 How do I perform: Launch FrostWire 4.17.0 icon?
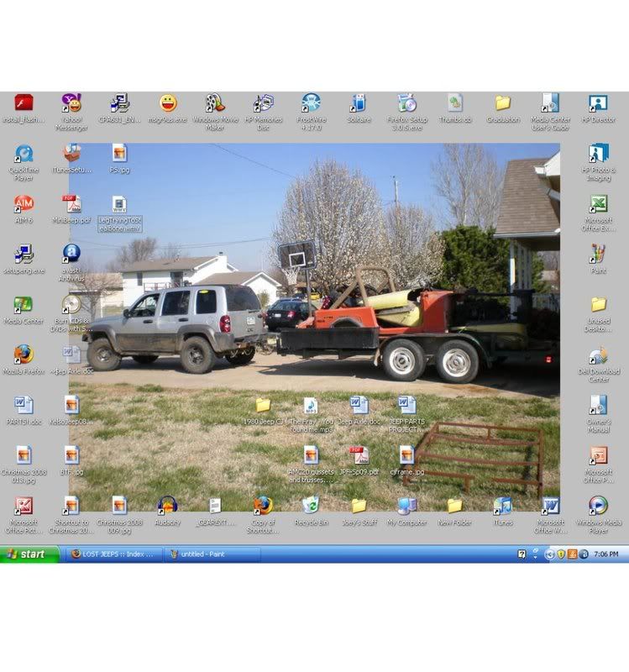coord(311,103)
